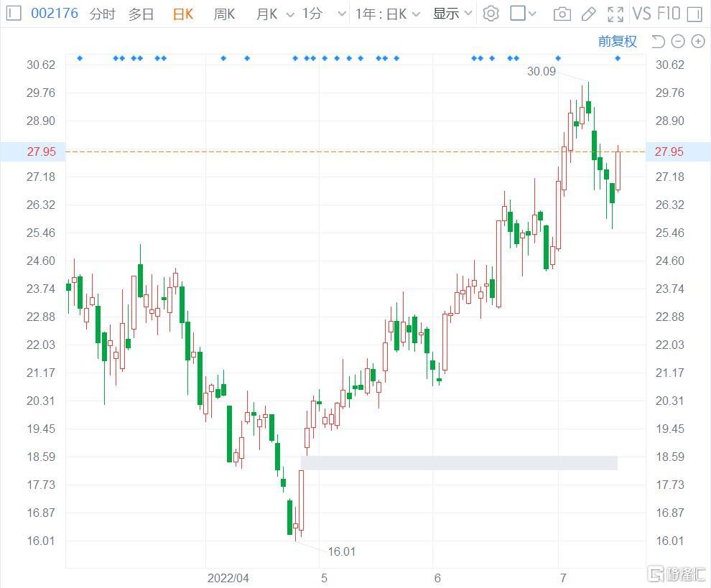The image size is (711, 588).
Task: Zoom out chart with minus icon
Action: click(678, 42)
